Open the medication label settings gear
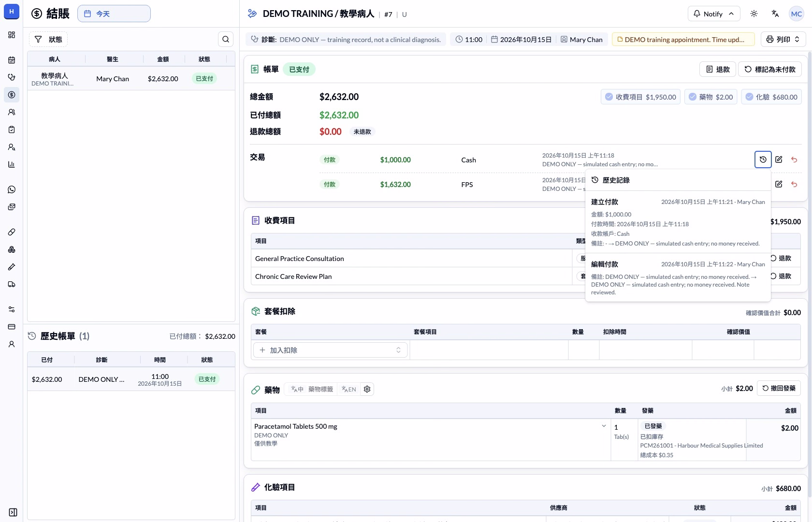Screen dimensions: 812x522 [x=367, y=389]
